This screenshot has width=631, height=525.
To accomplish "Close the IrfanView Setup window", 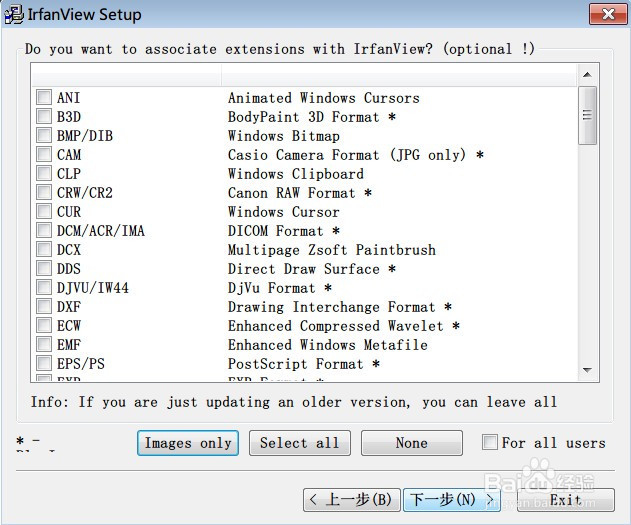I will click(x=608, y=14).
